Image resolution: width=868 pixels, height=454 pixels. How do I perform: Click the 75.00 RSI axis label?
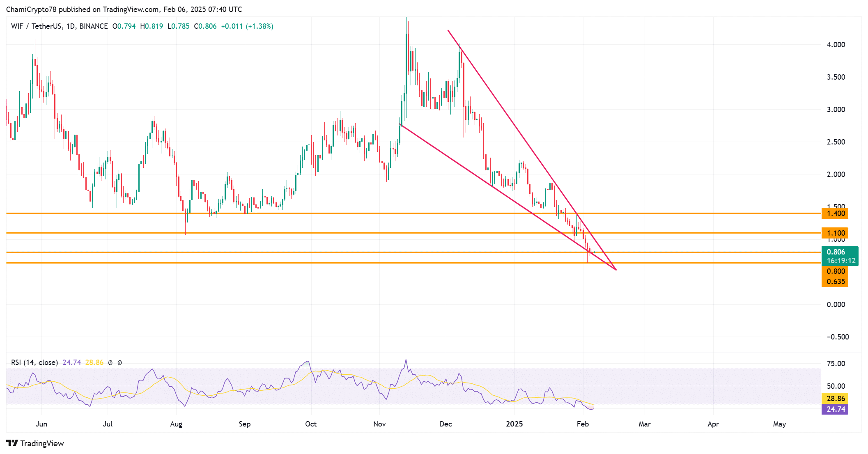tap(836, 364)
